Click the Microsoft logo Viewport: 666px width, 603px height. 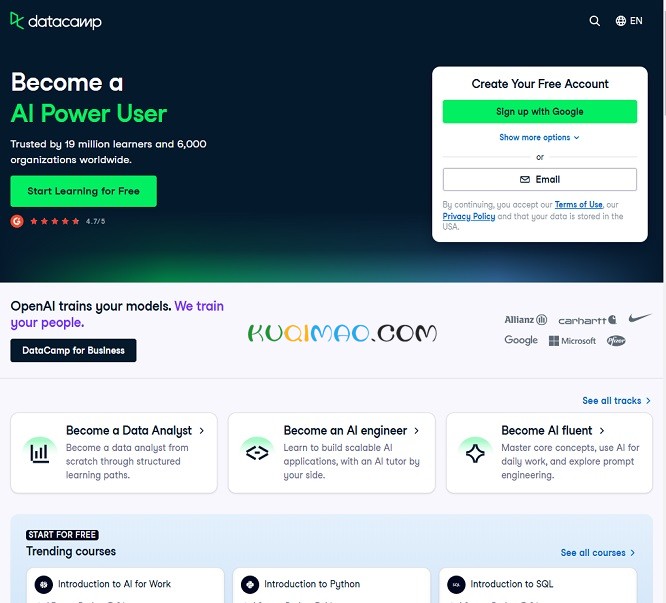point(572,341)
